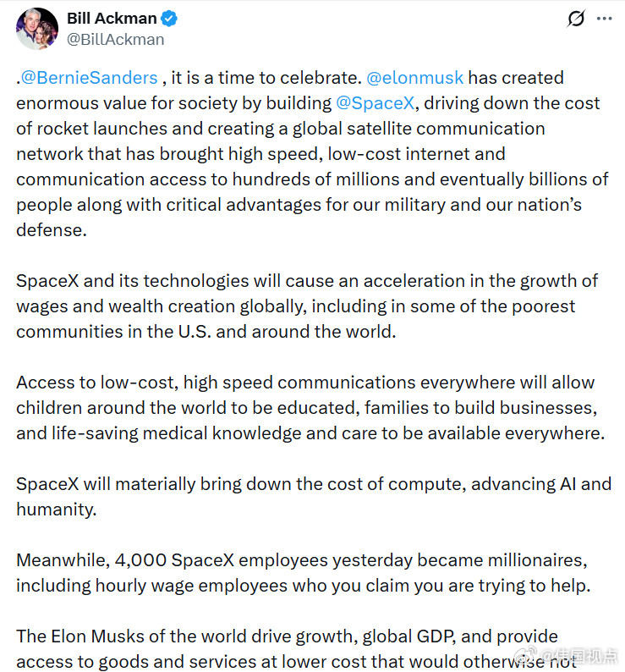Open the Bill Ackman display name link
Image resolution: width=625 pixels, height=672 pixels.
[x=112, y=19]
